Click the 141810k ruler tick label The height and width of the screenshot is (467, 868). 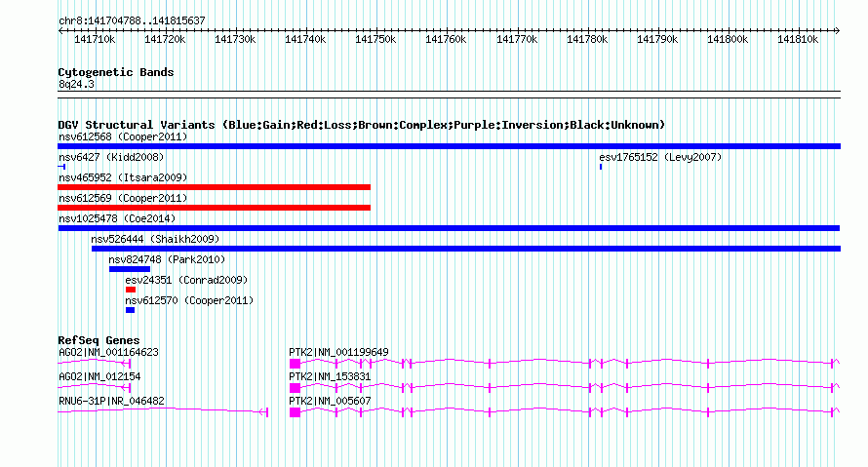point(798,39)
